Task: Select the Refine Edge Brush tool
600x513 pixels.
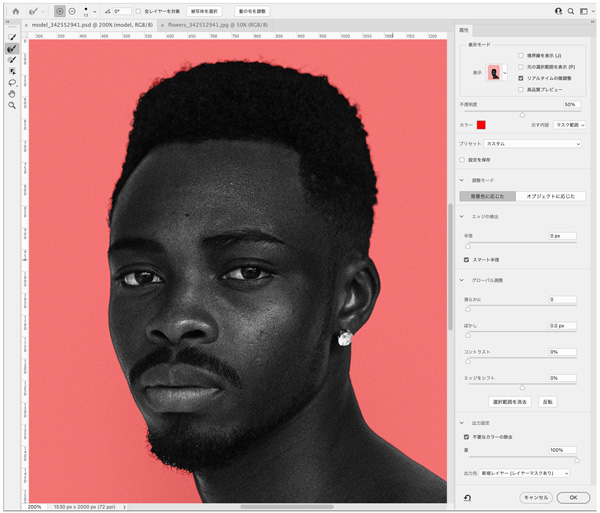Action: point(12,49)
